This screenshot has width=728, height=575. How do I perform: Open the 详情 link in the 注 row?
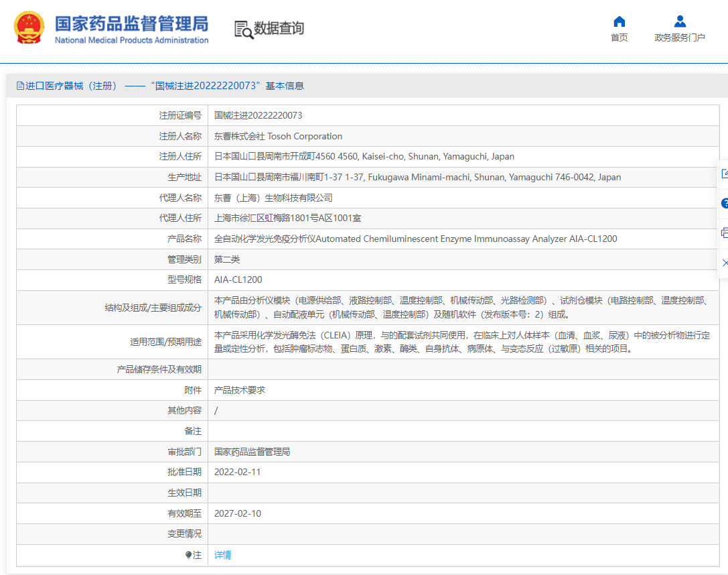point(222,555)
